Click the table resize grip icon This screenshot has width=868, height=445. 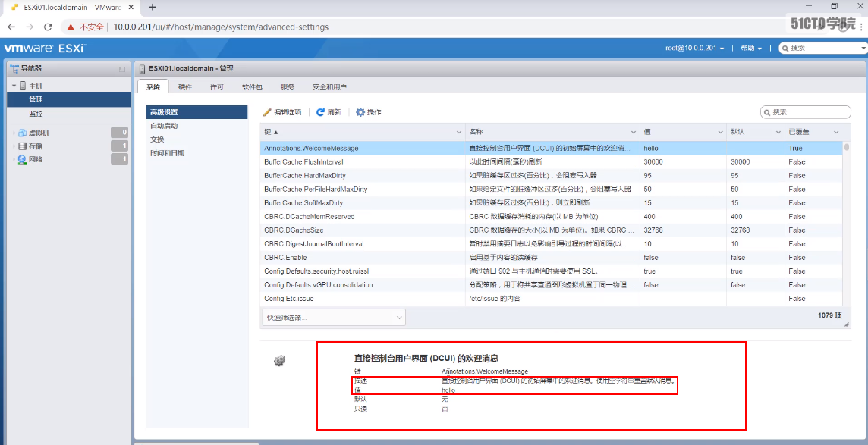pos(847,325)
